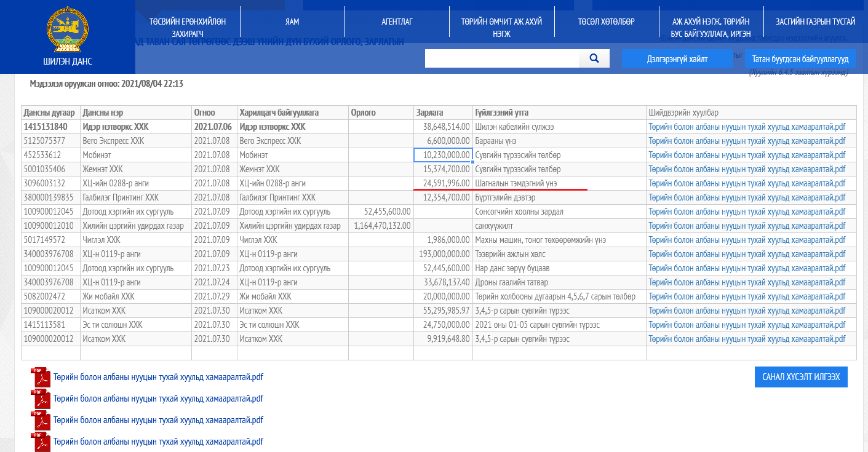Click Татан буугдсан байгууллагууд button
Screen dimensions: 868x452
(800, 59)
